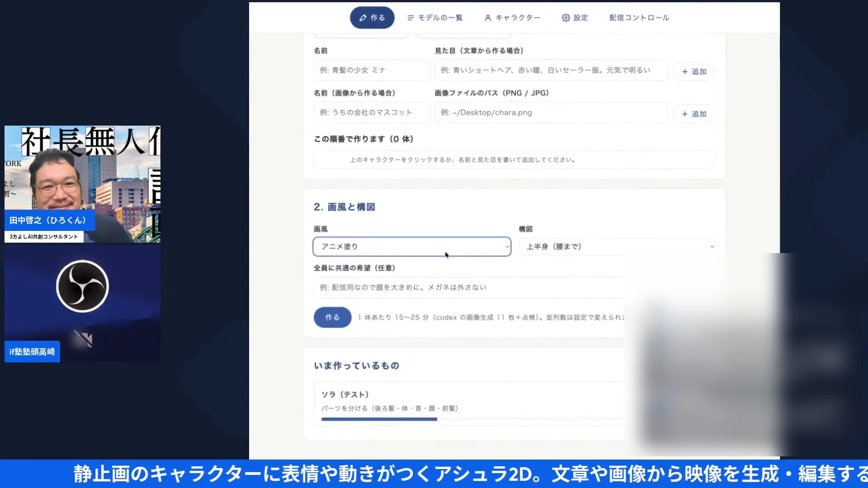This screenshot has height=488, width=868.
Task: Open the 画風 dropdown showing アニメ塗り
Action: click(412, 247)
